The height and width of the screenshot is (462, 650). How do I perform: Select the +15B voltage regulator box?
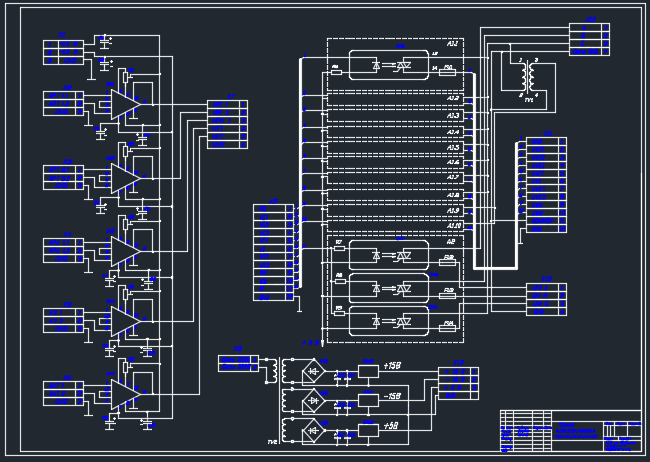click(369, 371)
